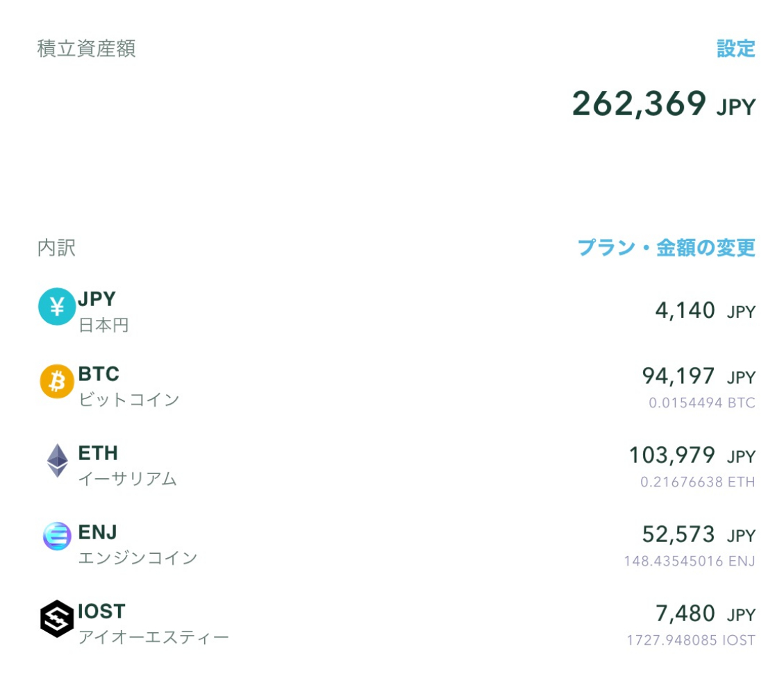Tap the JPY yen coin icon

(x=57, y=306)
